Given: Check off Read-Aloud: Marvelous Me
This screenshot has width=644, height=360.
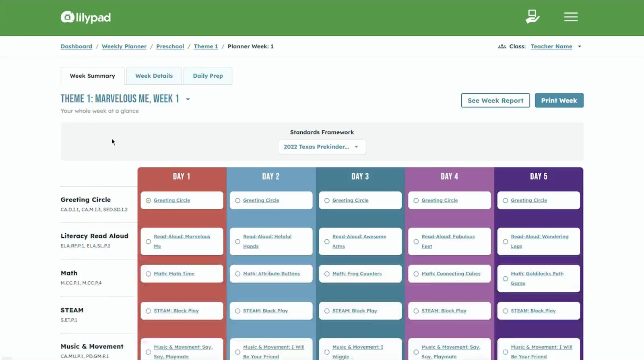Looking at the screenshot, I should (x=149, y=242).
